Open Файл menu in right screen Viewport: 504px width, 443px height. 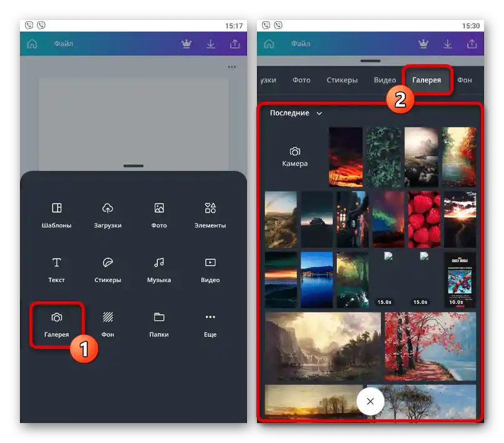[301, 44]
